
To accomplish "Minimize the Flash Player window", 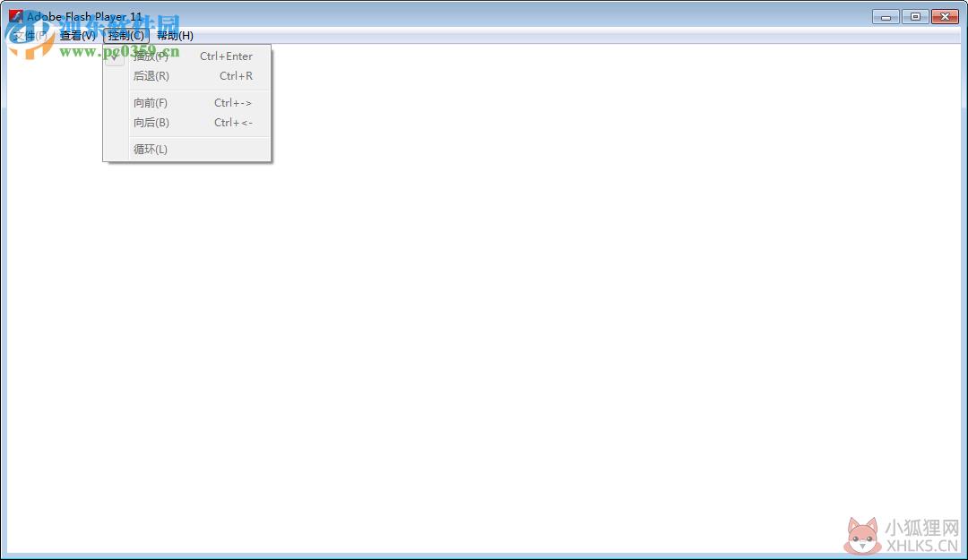I will click(886, 17).
